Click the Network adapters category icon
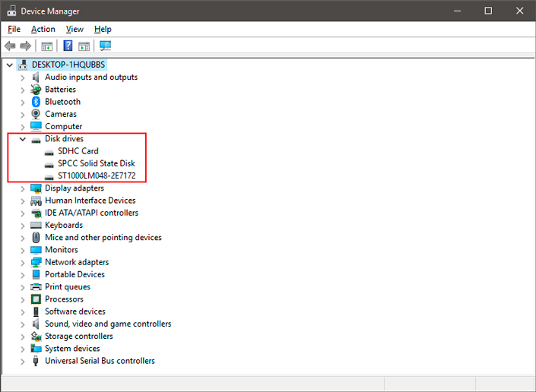536x392 pixels. [x=36, y=262]
